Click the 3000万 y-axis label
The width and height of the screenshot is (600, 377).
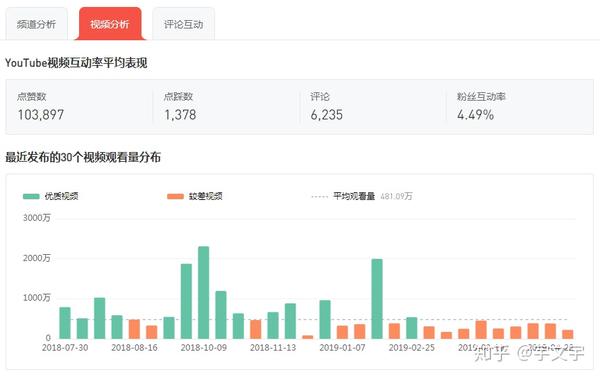point(37,218)
